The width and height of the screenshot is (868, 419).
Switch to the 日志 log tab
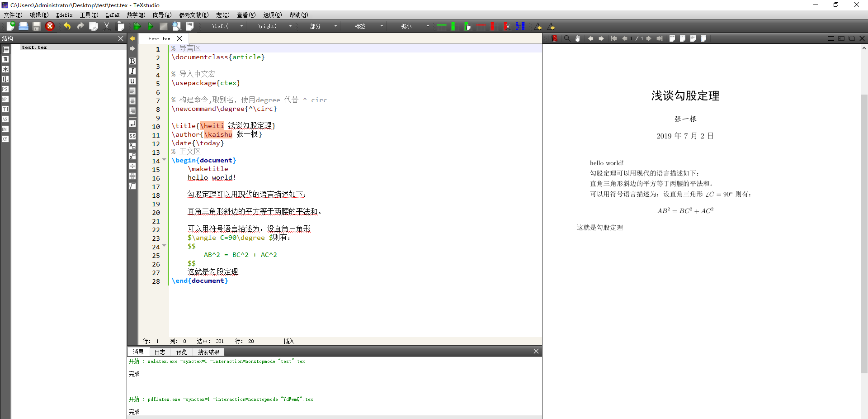160,352
